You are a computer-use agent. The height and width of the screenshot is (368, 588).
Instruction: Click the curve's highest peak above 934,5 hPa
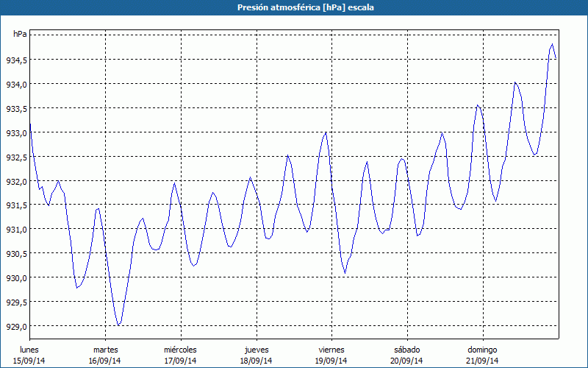coord(552,45)
